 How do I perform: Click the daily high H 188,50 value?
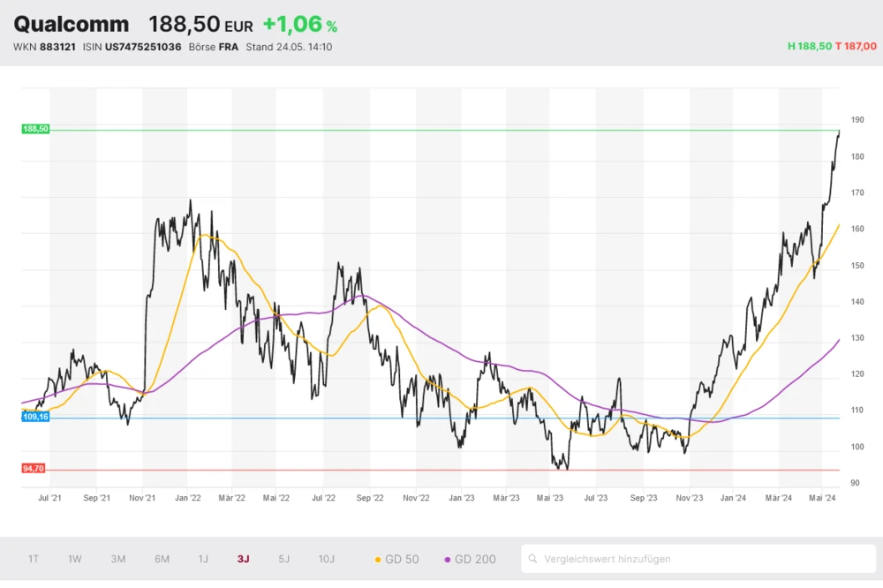coord(810,47)
